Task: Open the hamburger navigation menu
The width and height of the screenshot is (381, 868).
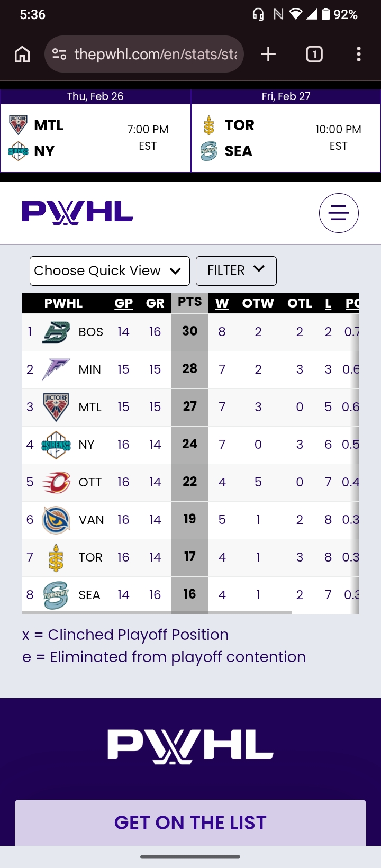Action: coord(339,213)
